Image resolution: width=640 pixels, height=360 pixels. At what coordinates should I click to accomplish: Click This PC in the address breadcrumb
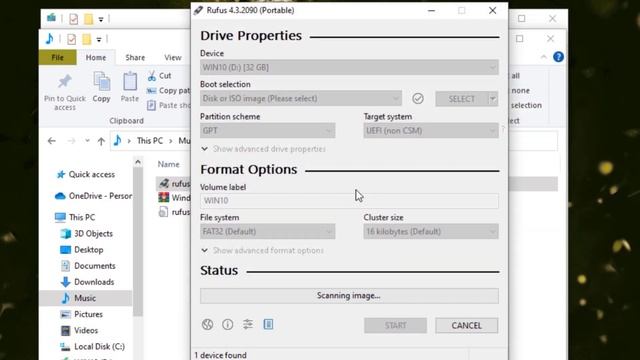pos(149,141)
